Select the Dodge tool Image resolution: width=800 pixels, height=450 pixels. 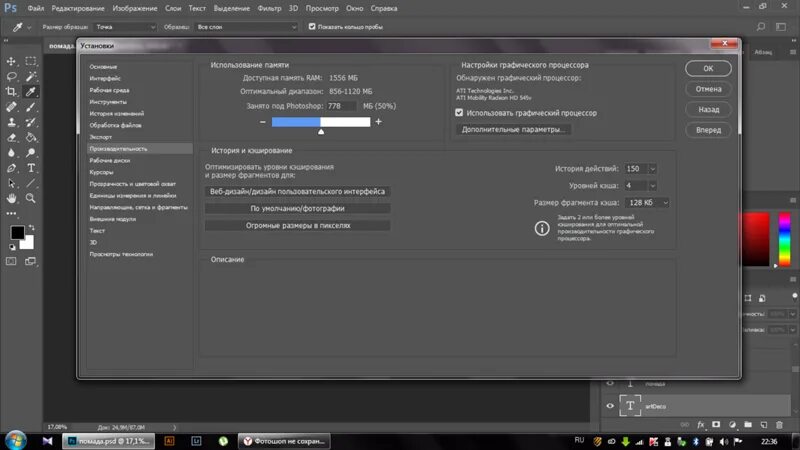pos(31,153)
